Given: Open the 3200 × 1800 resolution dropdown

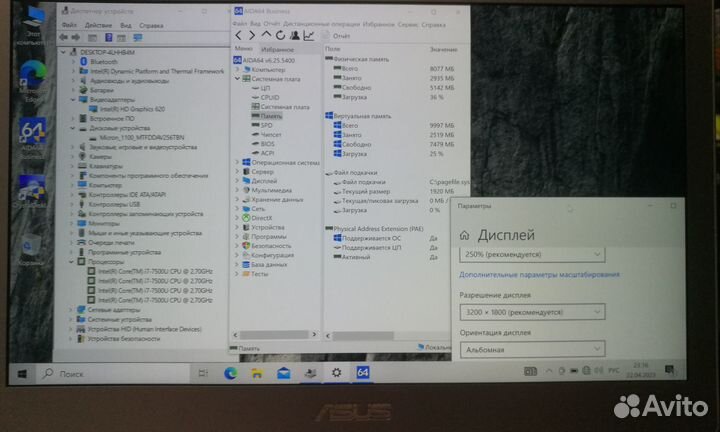Looking at the screenshot, I should (x=532, y=312).
